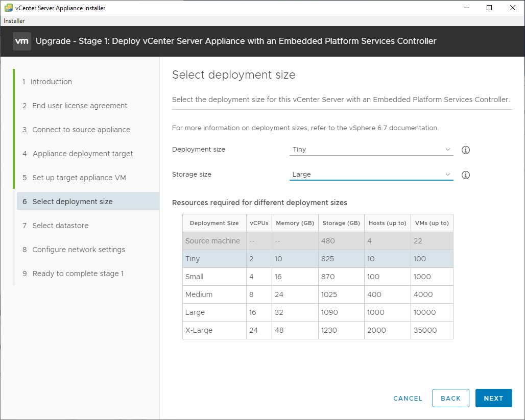Maximize the installer window

click(x=489, y=8)
